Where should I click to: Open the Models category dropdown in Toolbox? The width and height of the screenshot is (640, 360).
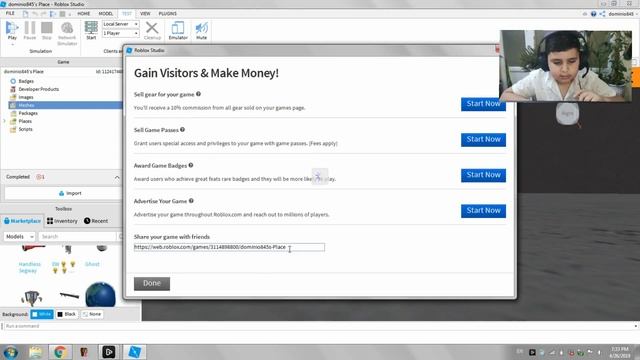pyautogui.click(x=20, y=236)
